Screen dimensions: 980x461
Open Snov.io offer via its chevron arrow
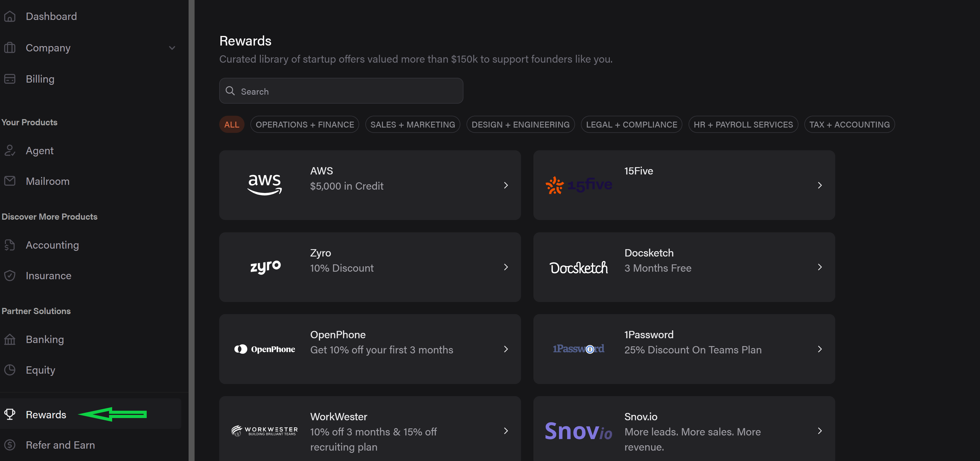(x=820, y=431)
